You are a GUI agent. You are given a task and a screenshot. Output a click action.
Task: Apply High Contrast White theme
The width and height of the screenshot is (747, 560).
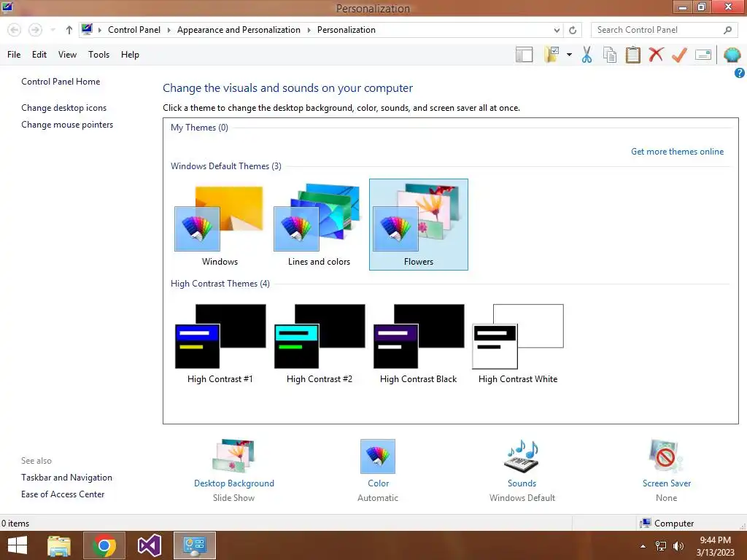coord(518,343)
